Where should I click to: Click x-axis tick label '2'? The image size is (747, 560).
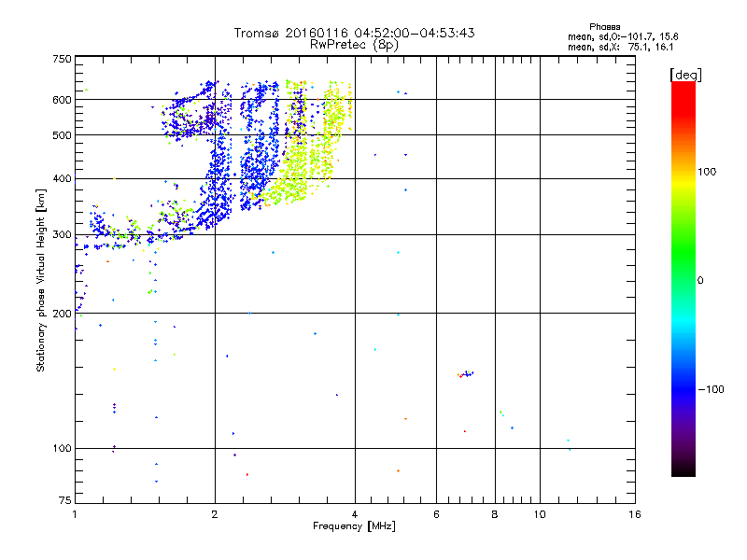(215, 514)
